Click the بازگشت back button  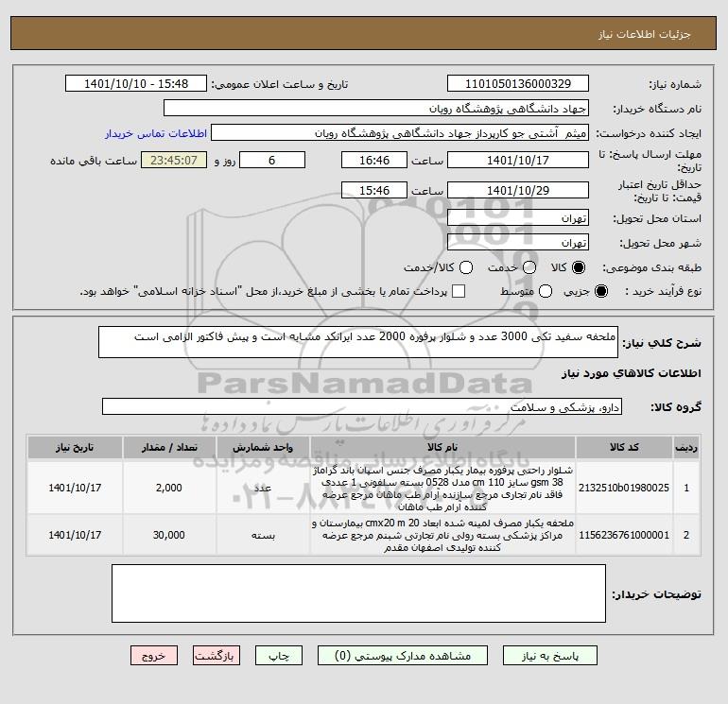tap(217, 656)
